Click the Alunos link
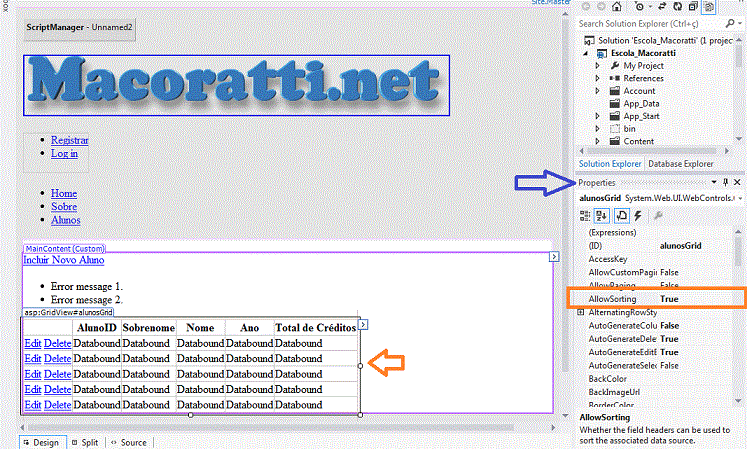747x449 pixels. 66,220
